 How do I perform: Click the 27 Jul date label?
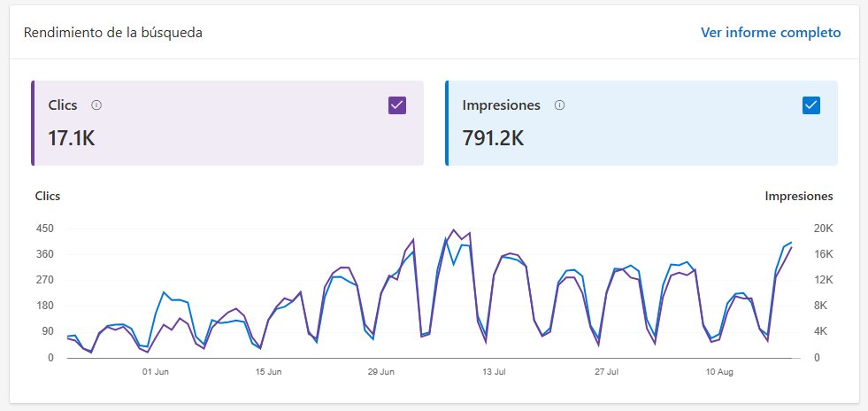(x=607, y=372)
